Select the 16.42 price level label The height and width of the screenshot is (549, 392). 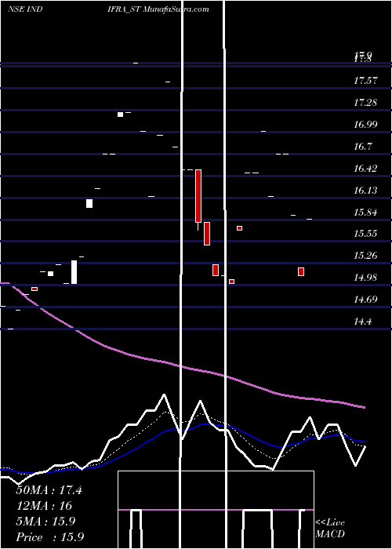365,169
